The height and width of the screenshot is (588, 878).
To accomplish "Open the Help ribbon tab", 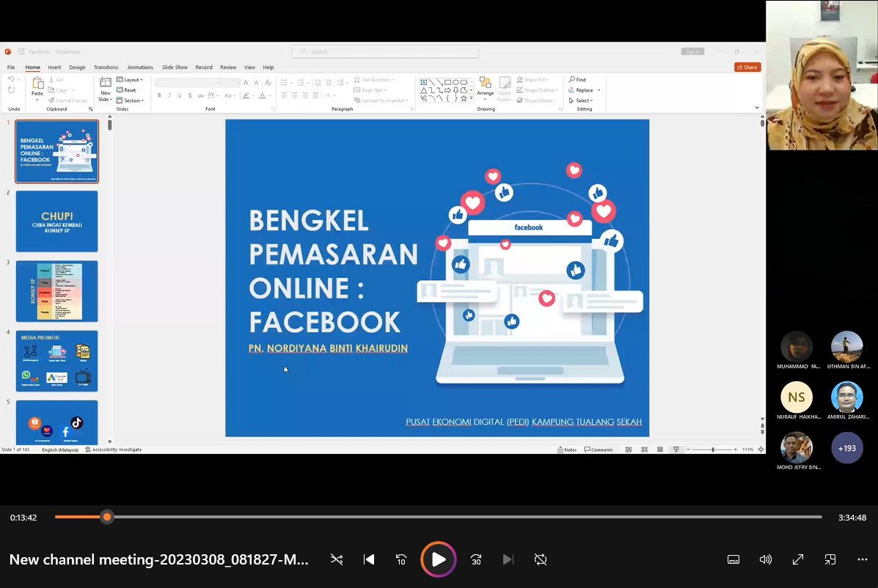I will coord(268,67).
